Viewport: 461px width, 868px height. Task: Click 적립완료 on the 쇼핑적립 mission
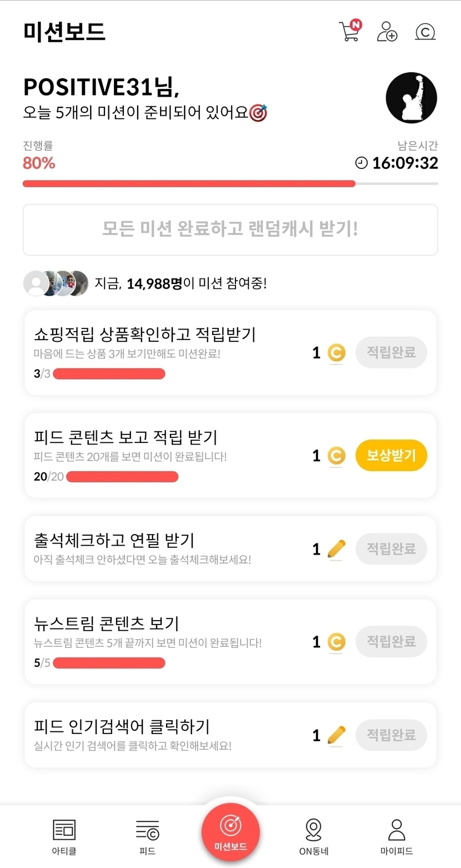[x=391, y=352]
